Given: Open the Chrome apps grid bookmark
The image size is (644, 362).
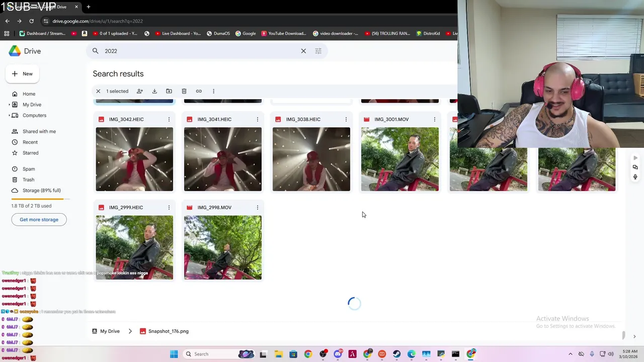Looking at the screenshot, I should pos(7,34).
